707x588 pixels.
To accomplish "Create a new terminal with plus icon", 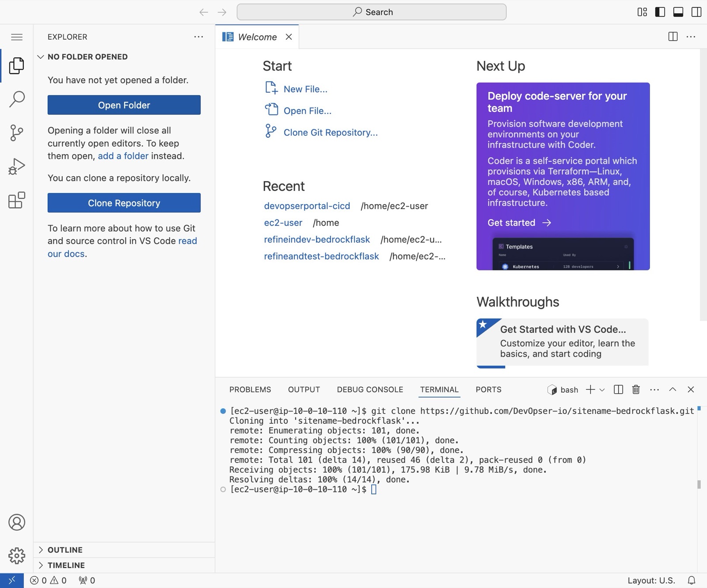I will pos(590,389).
